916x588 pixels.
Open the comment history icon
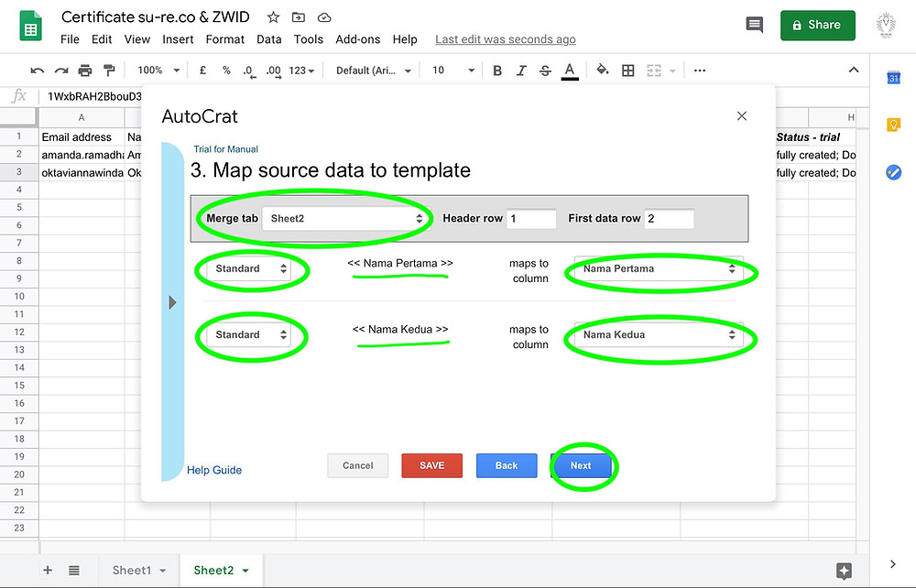click(x=755, y=25)
